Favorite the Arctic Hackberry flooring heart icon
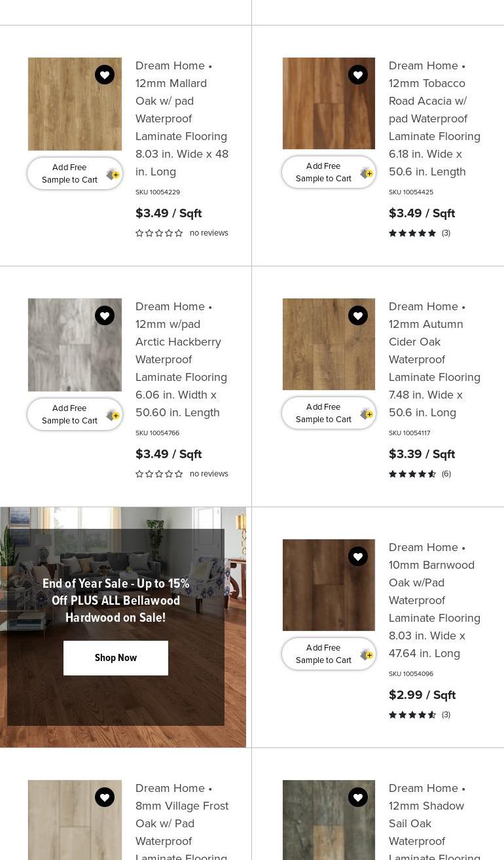Image resolution: width=504 pixels, height=860 pixels. (105, 315)
